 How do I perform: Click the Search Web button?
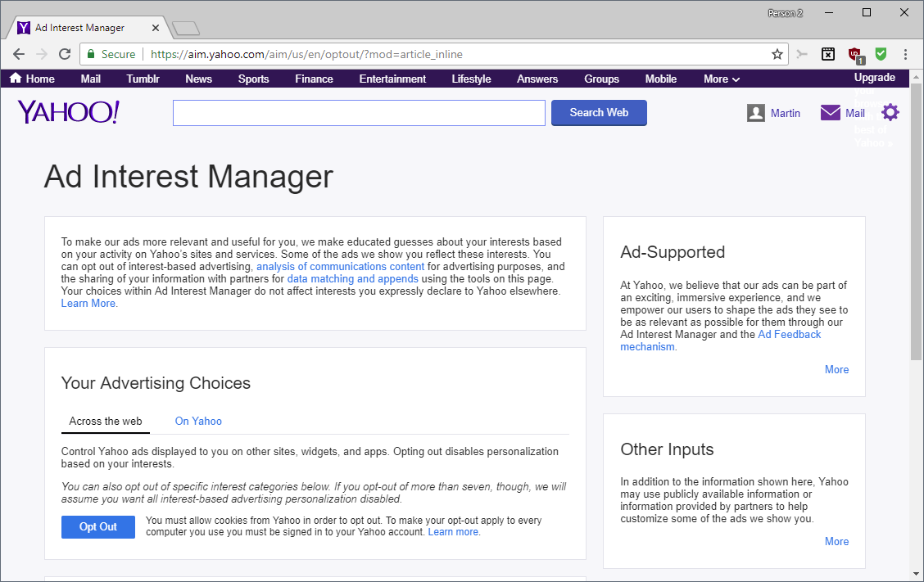pyautogui.click(x=599, y=112)
